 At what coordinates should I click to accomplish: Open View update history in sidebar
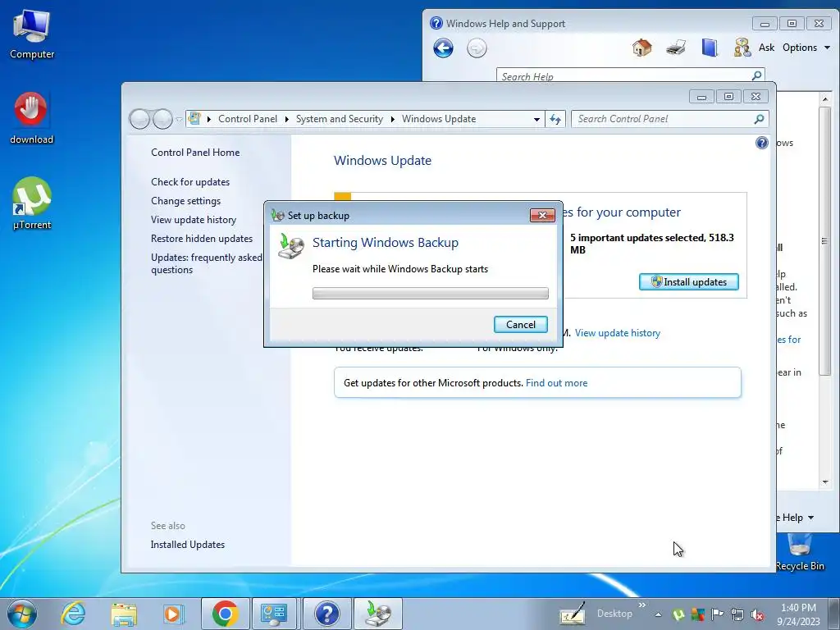point(194,220)
